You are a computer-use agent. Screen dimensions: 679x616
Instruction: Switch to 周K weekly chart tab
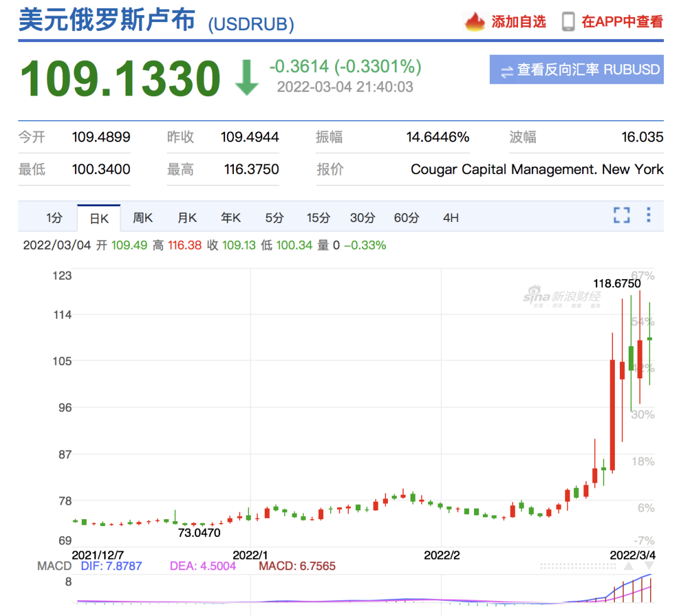click(143, 217)
